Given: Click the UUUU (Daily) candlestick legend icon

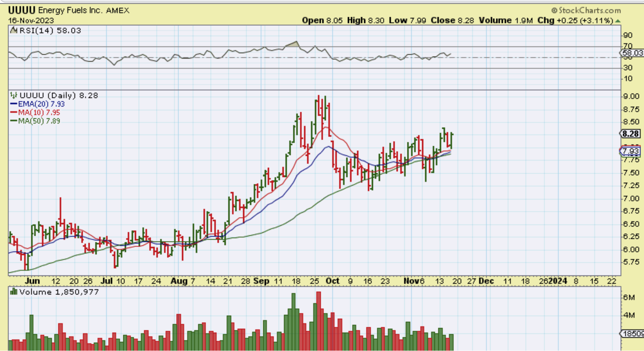Looking at the screenshot, I should (13, 95).
